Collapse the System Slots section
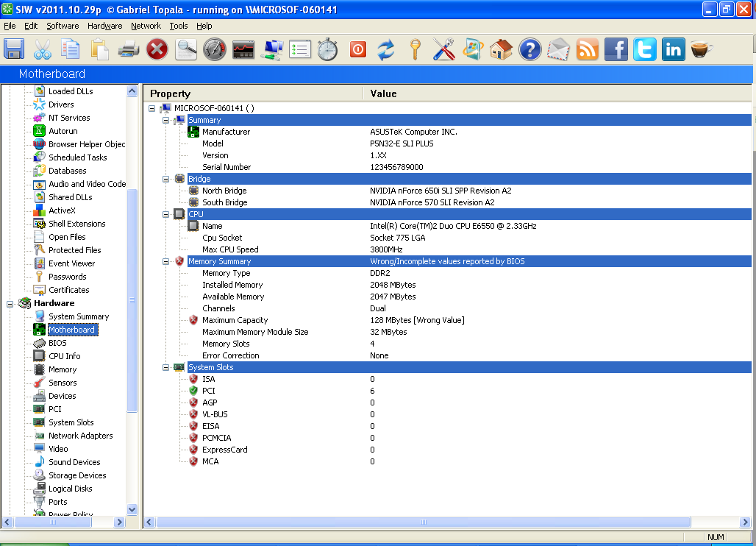756x546 pixels. [166, 367]
